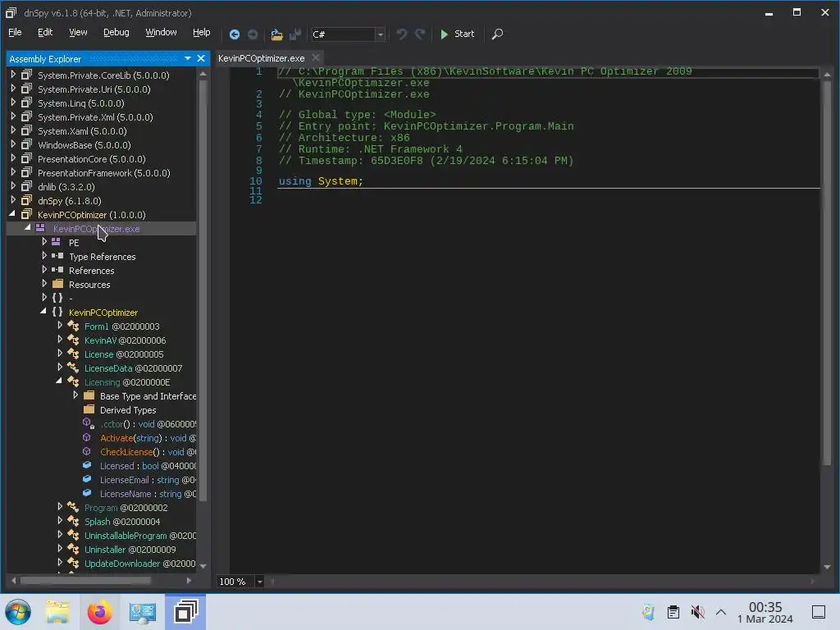
Task: Open the C# language dropdown
Action: tap(380, 34)
